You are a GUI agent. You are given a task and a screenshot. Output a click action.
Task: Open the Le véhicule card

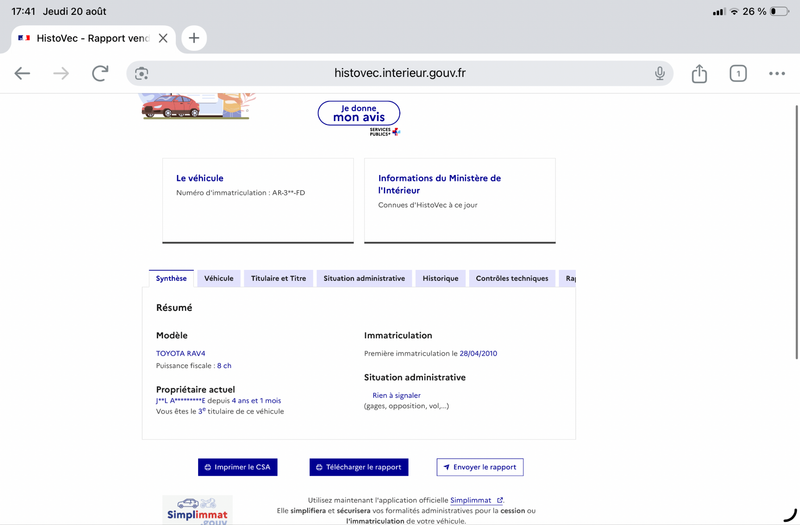coord(258,201)
